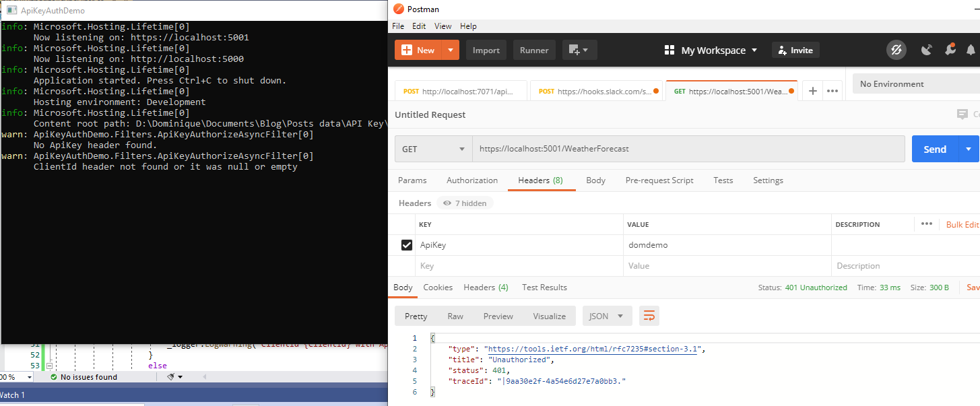
Task: Switch to the Authorization tab
Action: click(472, 180)
